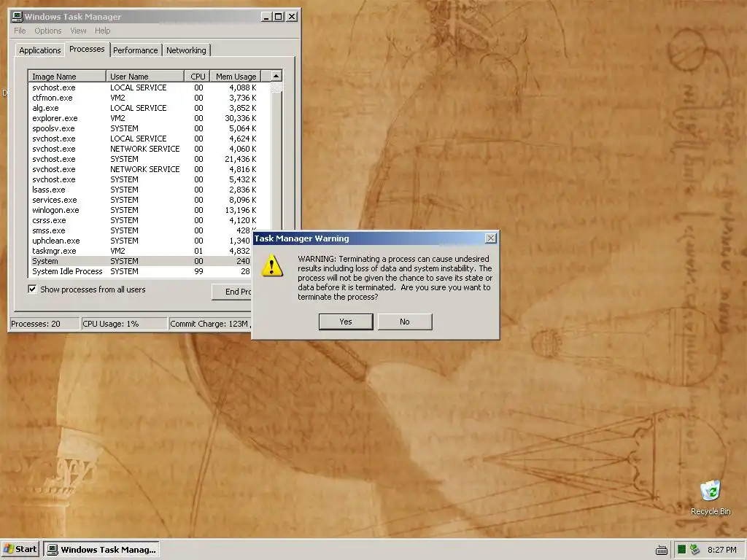Viewport: 747px width, 560px height.
Task: Maximize the Windows Task Manager window
Action: pyautogui.click(x=279, y=17)
